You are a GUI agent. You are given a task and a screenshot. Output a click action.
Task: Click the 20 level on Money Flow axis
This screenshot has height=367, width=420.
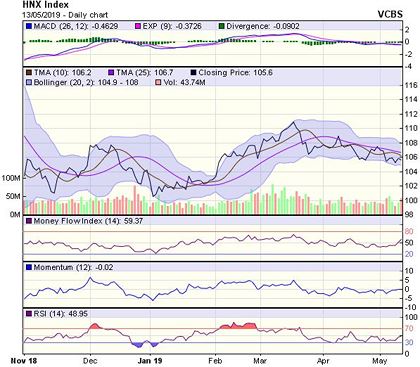pyautogui.click(x=409, y=254)
